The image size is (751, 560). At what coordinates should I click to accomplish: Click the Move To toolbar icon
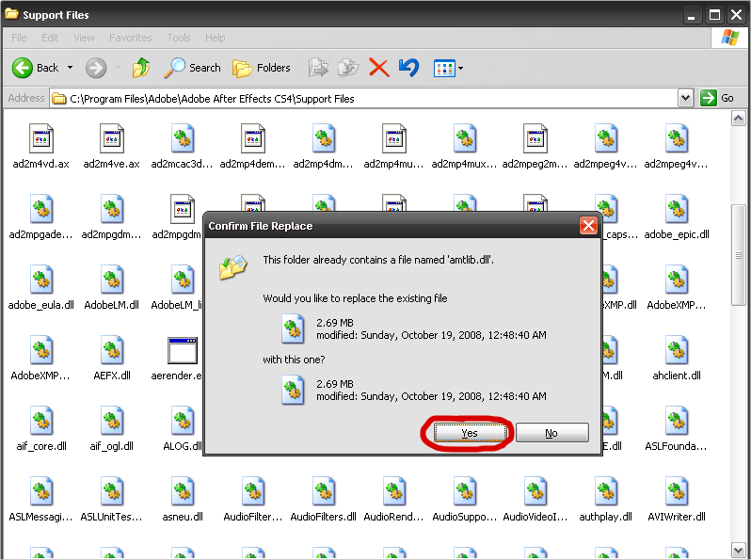click(318, 68)
